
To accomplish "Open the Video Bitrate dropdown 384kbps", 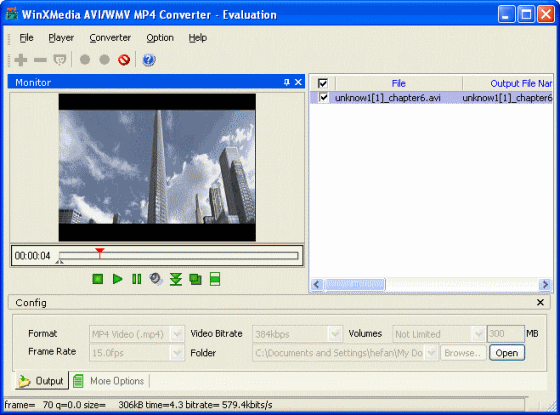I will 335,334.
